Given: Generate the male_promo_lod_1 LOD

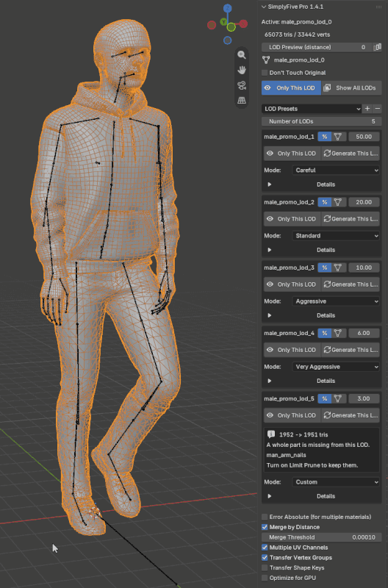Looking at the screenshot, I should tap(351, 154).
